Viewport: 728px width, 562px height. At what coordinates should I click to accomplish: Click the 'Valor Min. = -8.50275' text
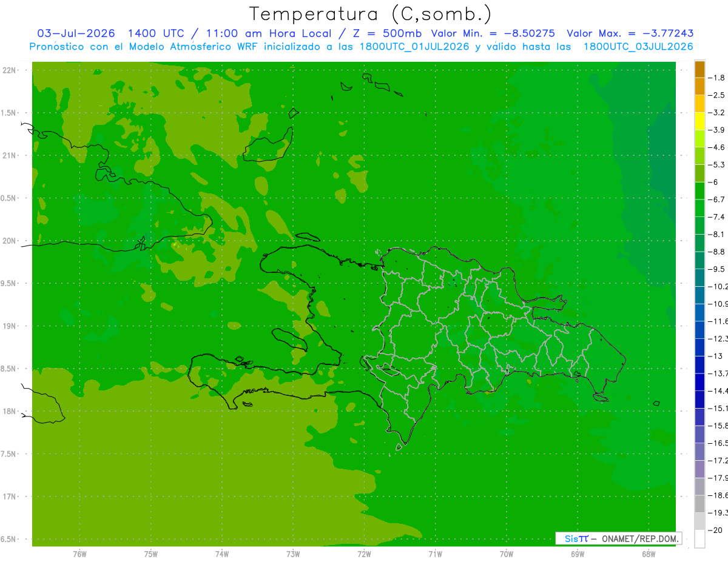[x=493, y=33]
